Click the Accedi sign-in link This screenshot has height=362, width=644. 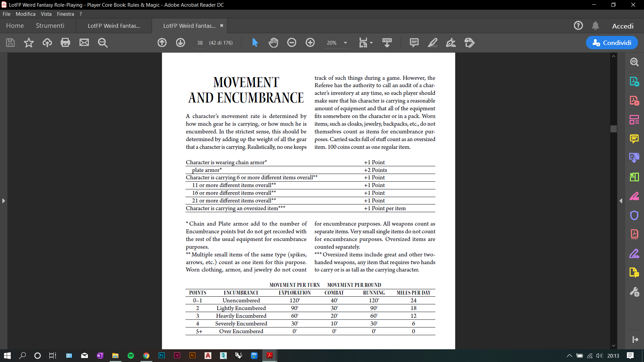(x=623, y=26)
